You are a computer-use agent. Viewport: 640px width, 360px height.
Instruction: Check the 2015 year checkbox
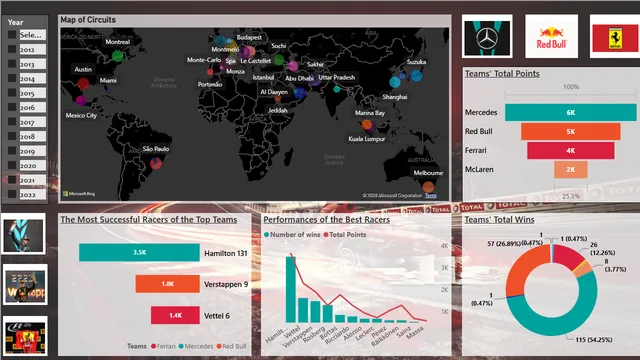coord(12,93)
